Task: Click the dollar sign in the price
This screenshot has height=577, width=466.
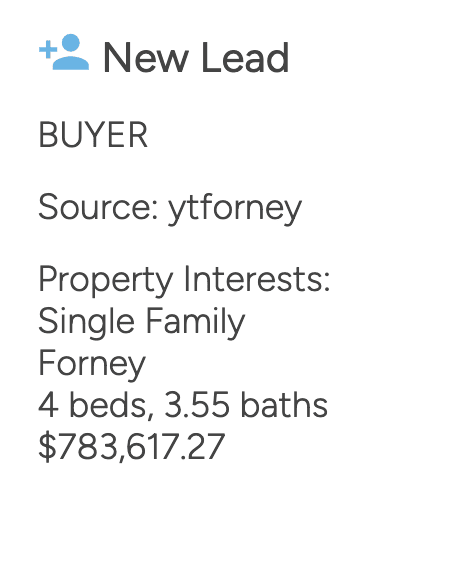Action: pos(47,446)
